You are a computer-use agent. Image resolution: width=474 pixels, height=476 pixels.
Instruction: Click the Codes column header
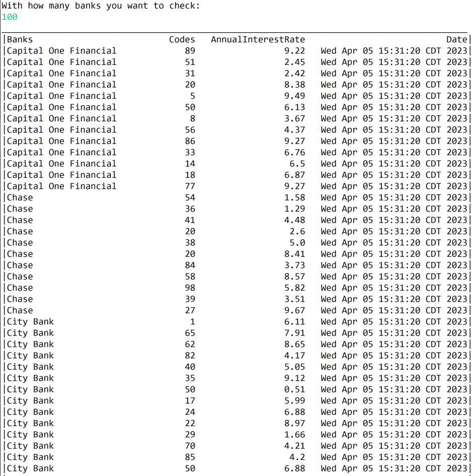pyautogui.click(x=182, y=39)
